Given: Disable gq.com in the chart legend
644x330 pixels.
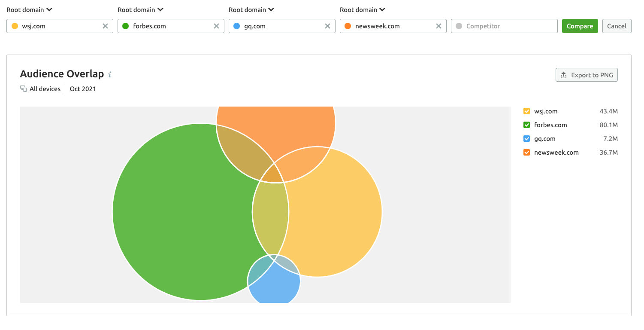Looking at the screenshot, I should [527, 139].
